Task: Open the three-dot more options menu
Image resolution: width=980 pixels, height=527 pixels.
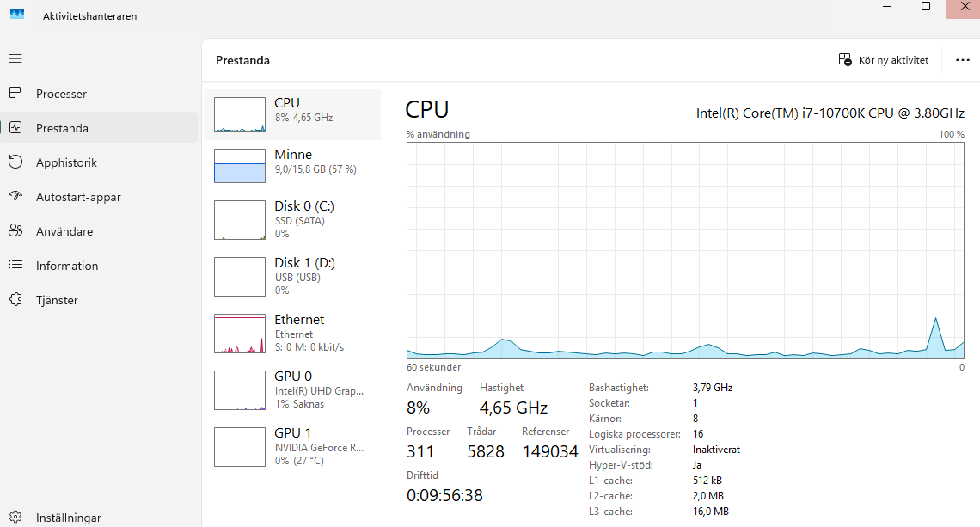Action: coord(963,60)
